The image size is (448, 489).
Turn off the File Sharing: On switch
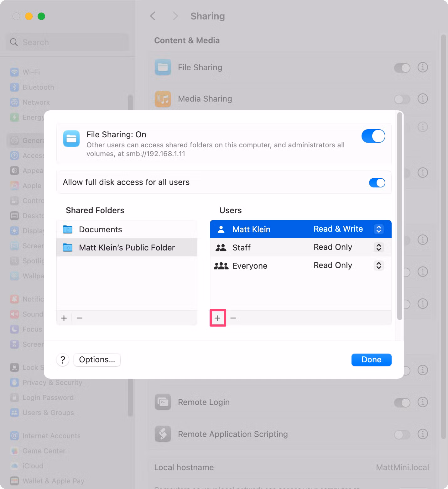tap(373, 136)
